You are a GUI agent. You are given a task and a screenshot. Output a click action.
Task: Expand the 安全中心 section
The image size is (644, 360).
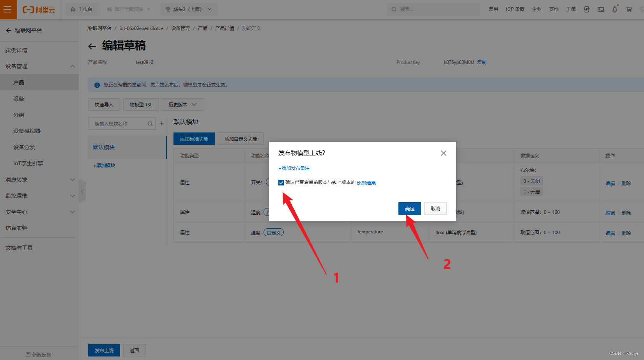tap(39, 212)
